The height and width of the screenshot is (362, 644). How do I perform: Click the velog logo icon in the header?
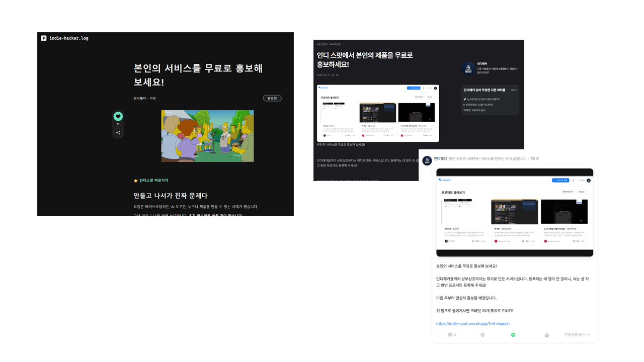coord(43,38)
